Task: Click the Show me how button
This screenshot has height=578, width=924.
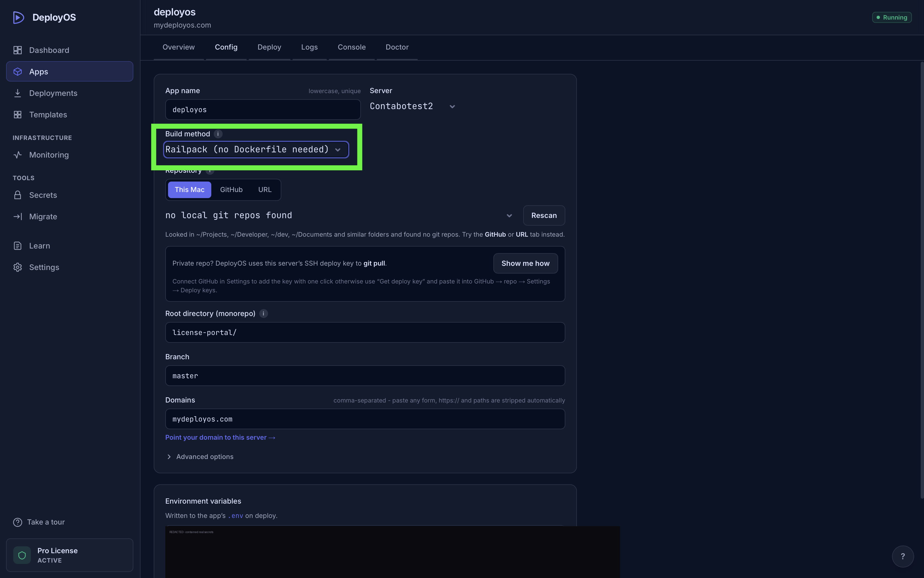Action: coord(525,263)
